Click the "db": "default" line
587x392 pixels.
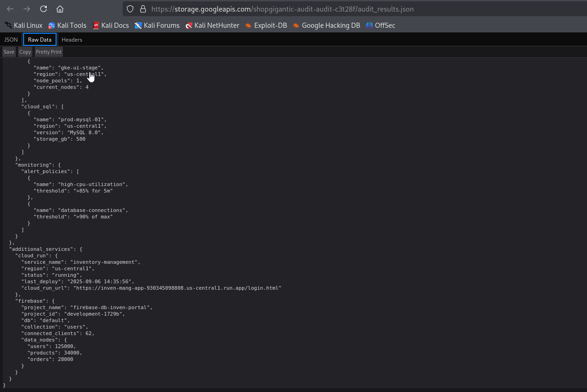(45, 320)
